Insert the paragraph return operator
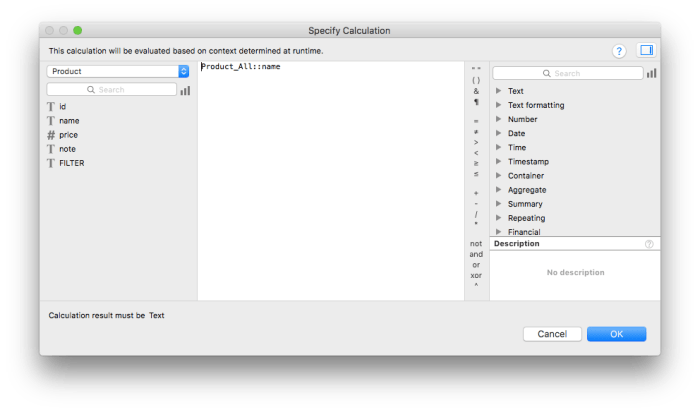Screen dimensions: 700x412 click(x=476, y=102)
